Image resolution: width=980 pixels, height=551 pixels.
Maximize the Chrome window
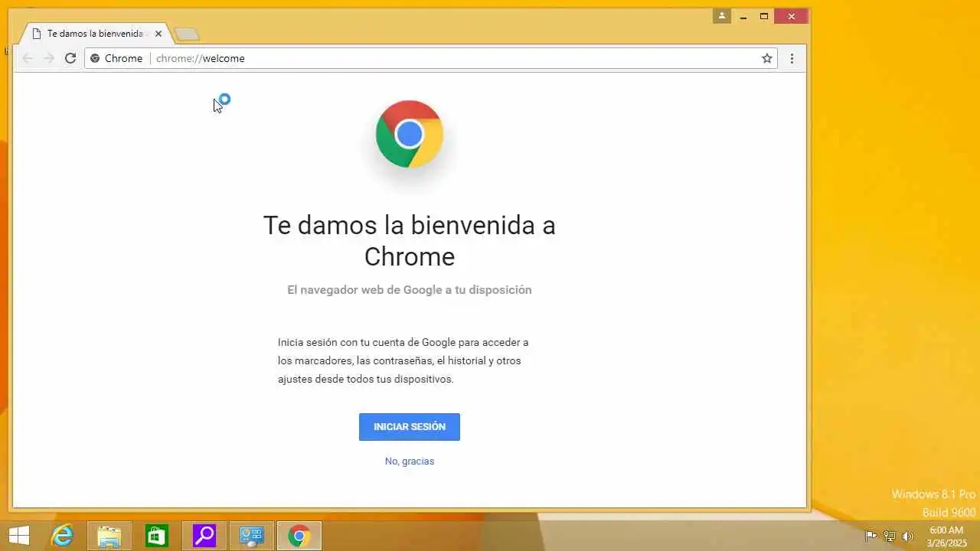click(x=764, y=16)
